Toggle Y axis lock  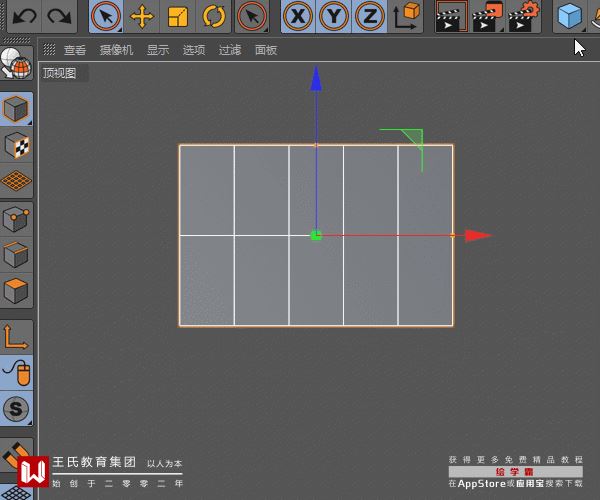click(334, 16)
